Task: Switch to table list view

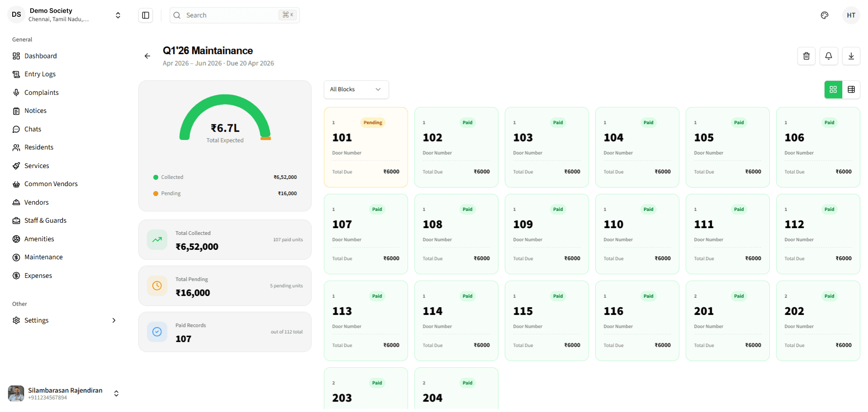Action: pos(851,89)
